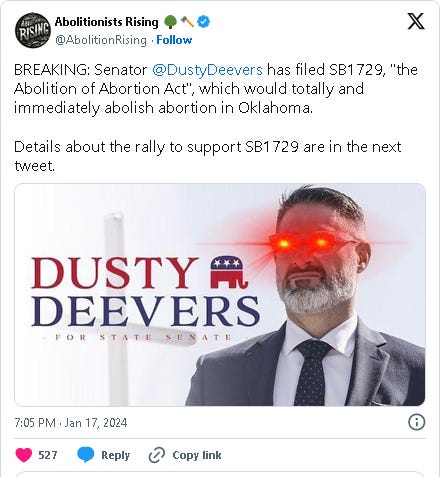The height and width of the screenshot is (477, 440).
Task: Like the tweet with the heart icon
Action: pyautogui.click(x=24, y=455)
